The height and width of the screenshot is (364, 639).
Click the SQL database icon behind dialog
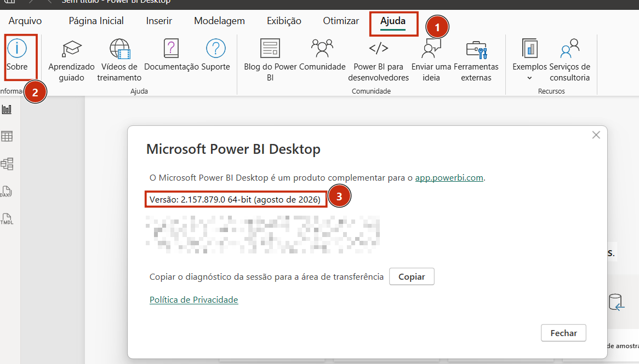click(x=616, y=303)
